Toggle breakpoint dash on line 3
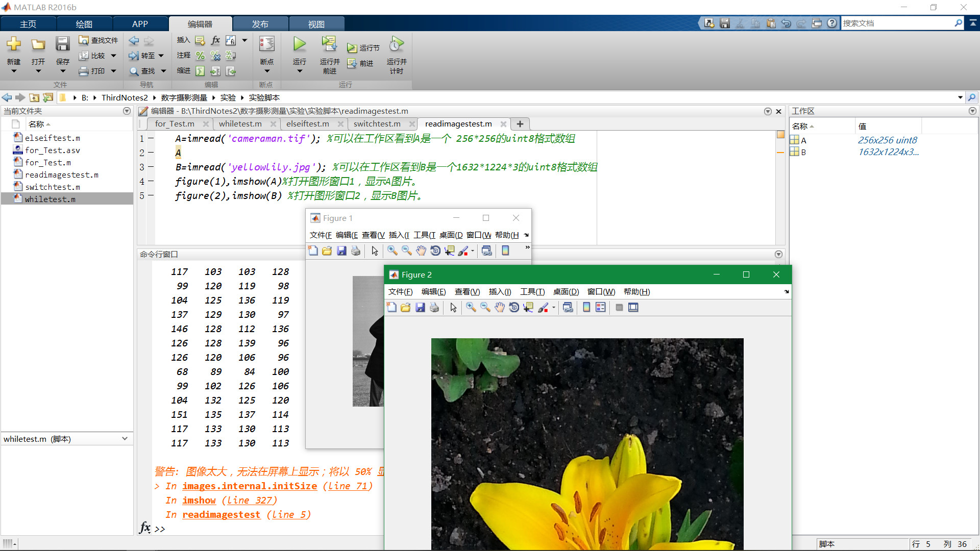Image resolution: width=980 pixels, height=551 pixels. point(151,167)
